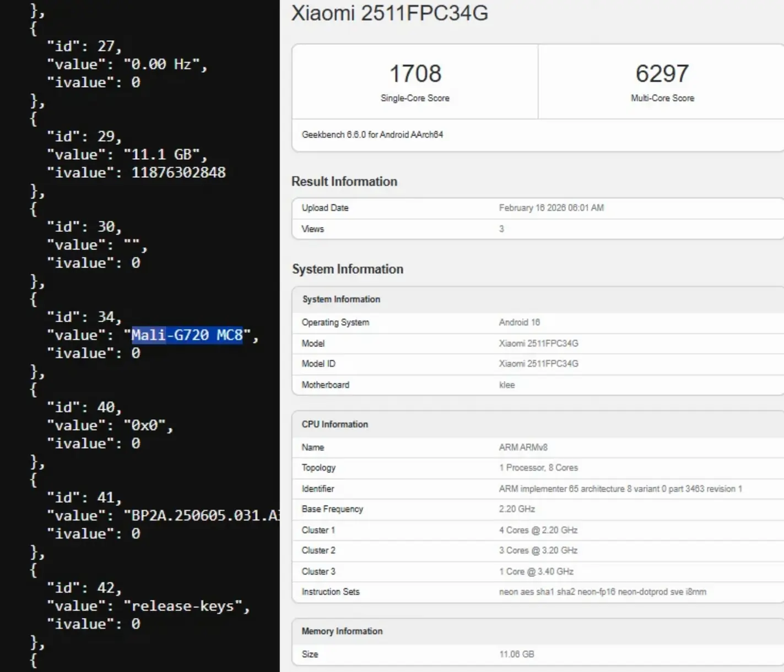Click the Topology value 1 Processor, 8 Cores

tap(538, 468)
